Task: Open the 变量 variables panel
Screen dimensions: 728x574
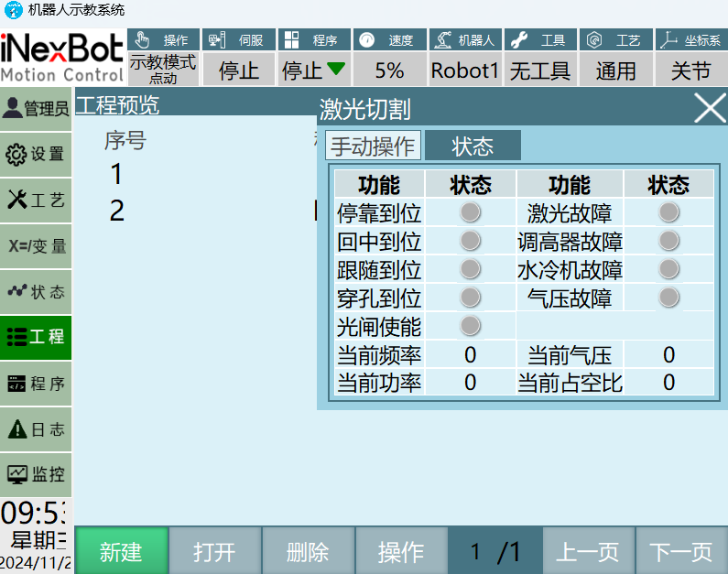Action: tap(36, 246)
